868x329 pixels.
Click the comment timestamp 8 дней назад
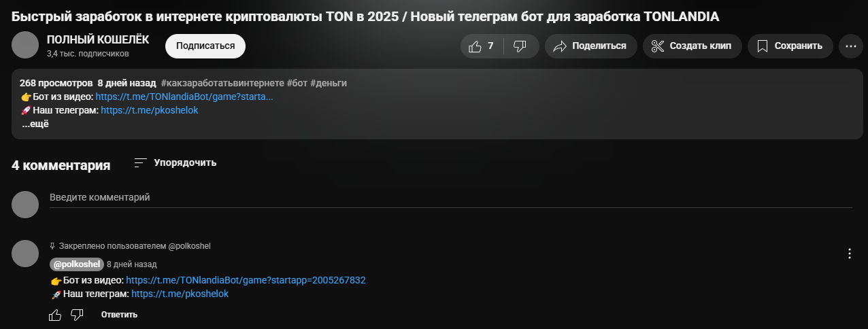click(x=132, y=264)
